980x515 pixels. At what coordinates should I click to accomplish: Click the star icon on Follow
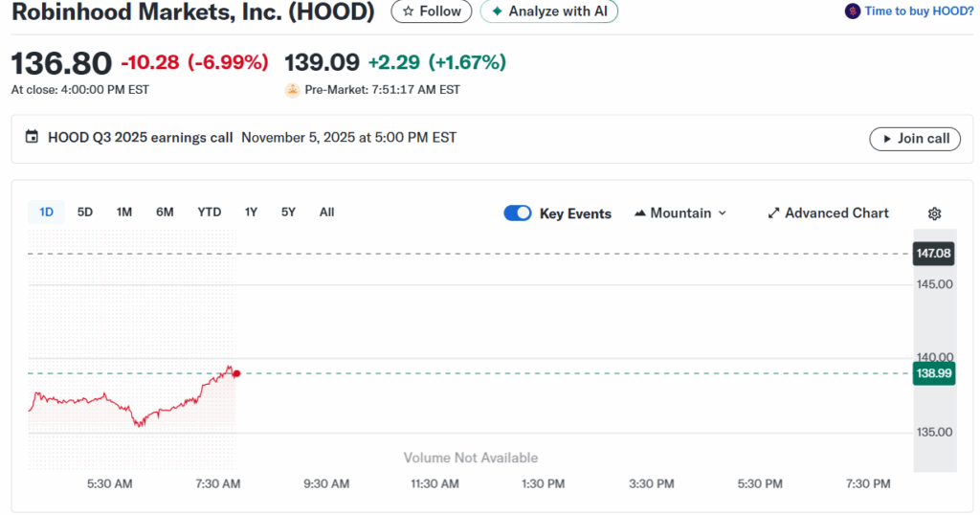[x=409, y=11]
